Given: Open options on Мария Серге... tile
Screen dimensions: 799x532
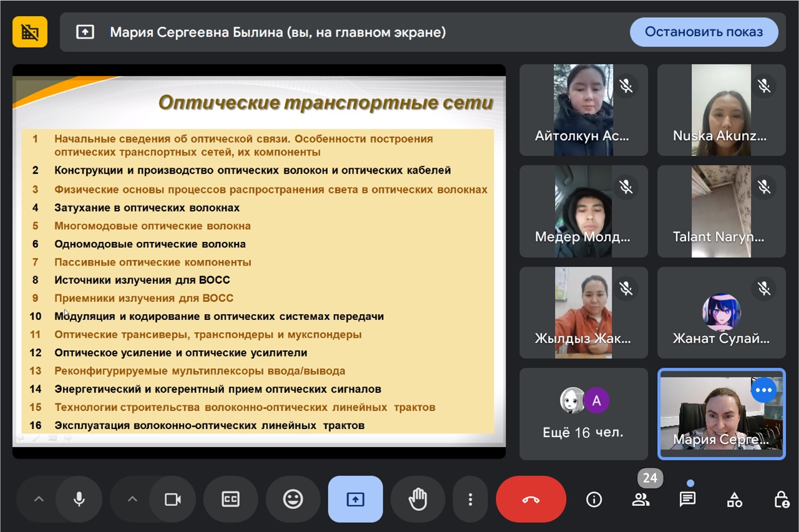Looking at the screenshot, I should pyautogui.click(x=763, y=390).
